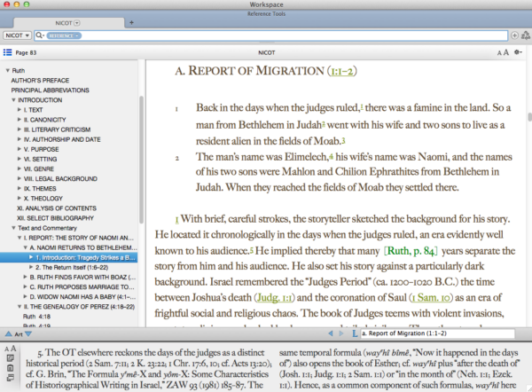
Task: Collapse the Ruth tree node
Action: [x=7, y=71]
